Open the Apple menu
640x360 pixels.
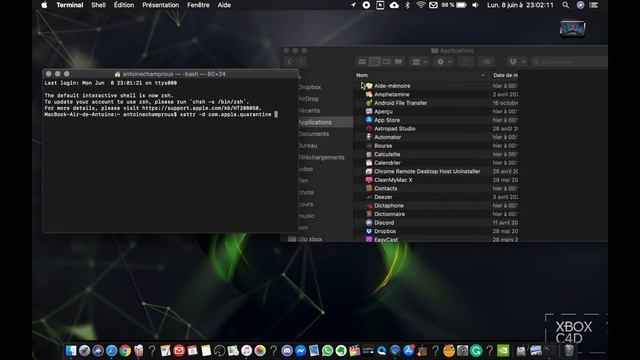tap(44, 5)
